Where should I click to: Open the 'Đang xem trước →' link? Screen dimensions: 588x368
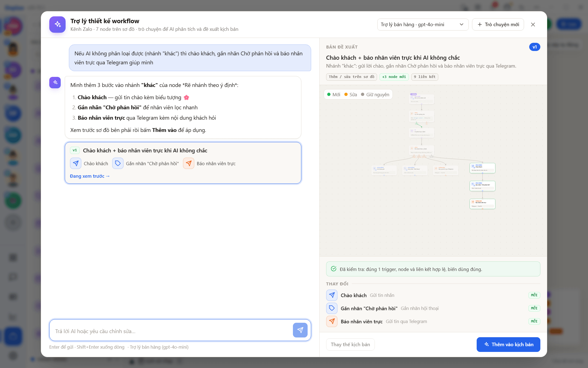90,176
